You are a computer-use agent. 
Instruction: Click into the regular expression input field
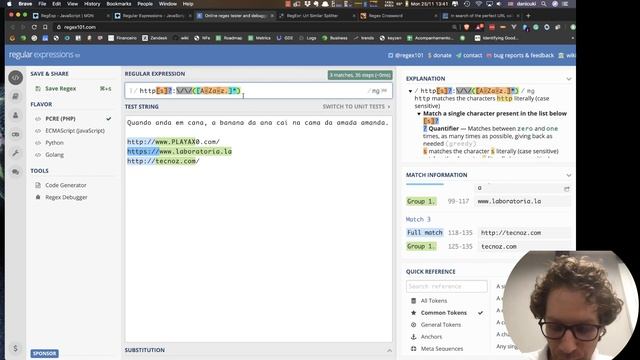pos(258,91)
